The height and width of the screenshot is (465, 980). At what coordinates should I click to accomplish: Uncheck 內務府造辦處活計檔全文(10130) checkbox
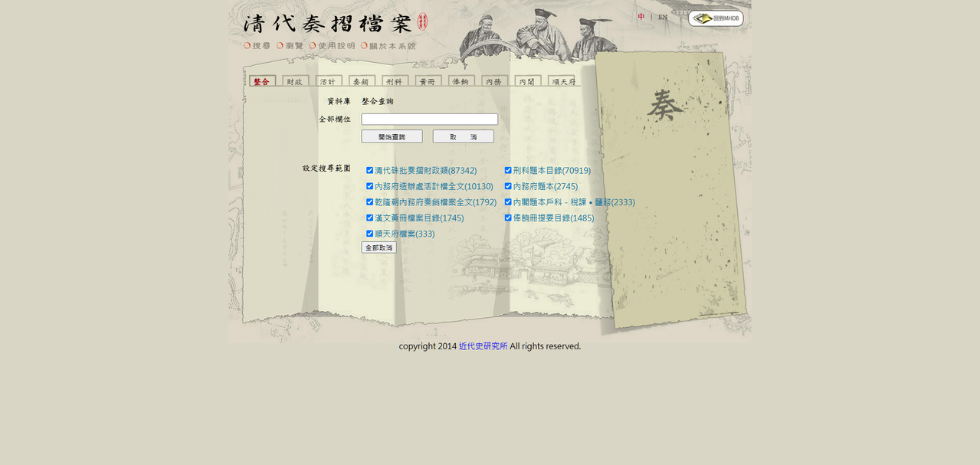tap(369, 186)
